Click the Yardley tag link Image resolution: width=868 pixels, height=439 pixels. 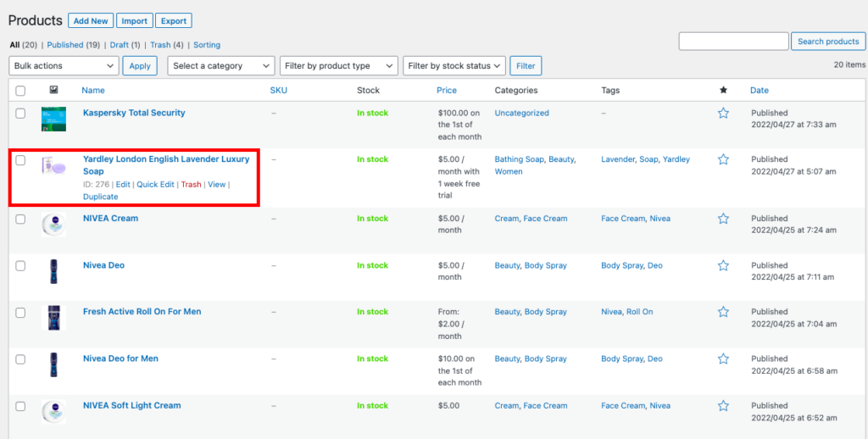(676, 159)
